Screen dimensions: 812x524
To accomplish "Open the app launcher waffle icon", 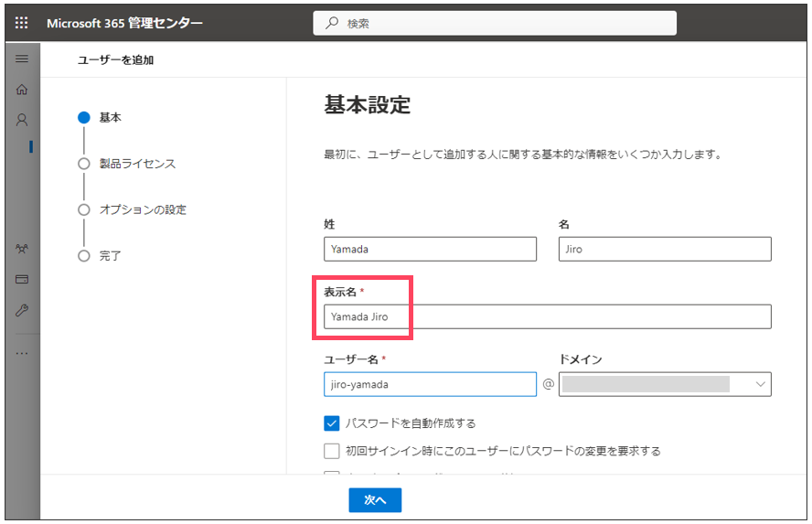I will tap(21, 23).
